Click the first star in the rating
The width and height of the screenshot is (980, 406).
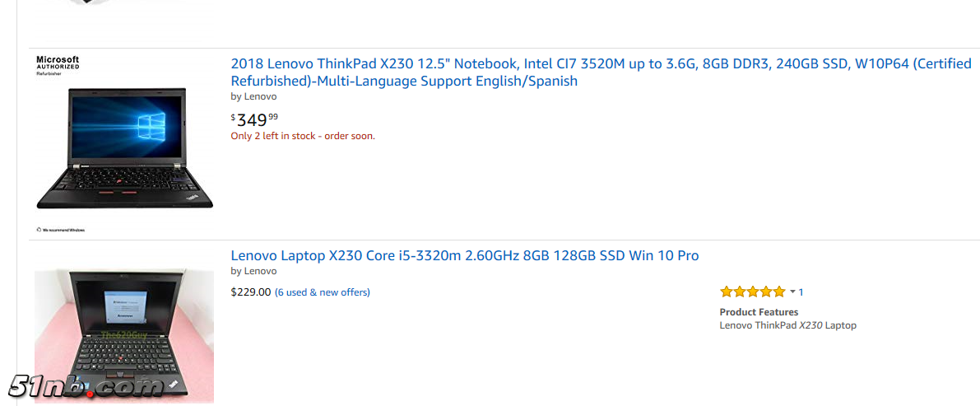[726, 292]
